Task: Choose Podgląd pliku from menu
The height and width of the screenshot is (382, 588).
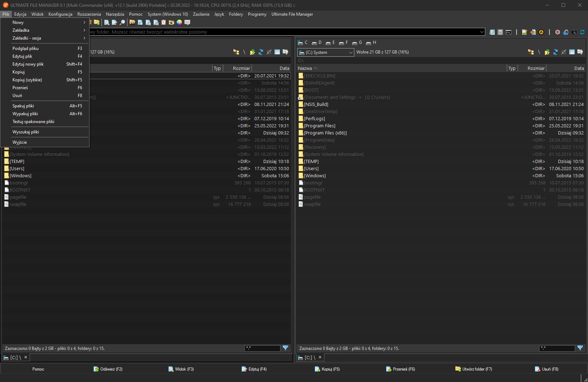Action: tap(45, 48)
